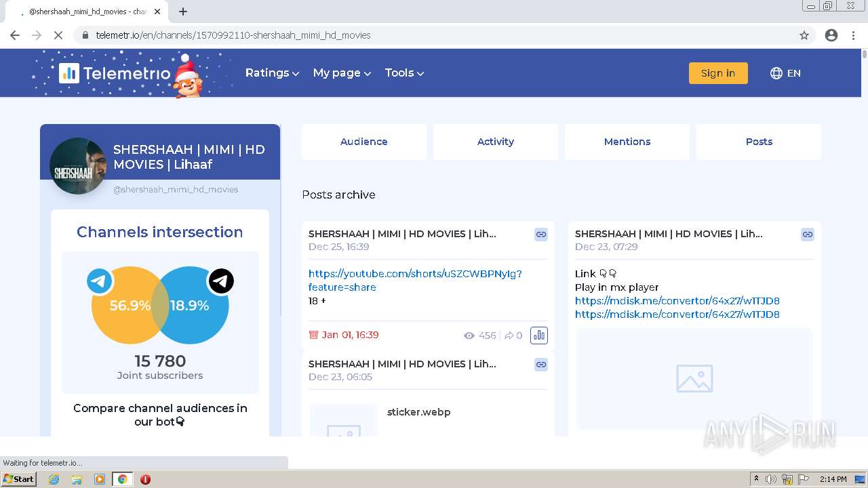Screen dimensions: 868x488
Task: Switch to the Mentions tab
Action: click(x=627, y=142)
